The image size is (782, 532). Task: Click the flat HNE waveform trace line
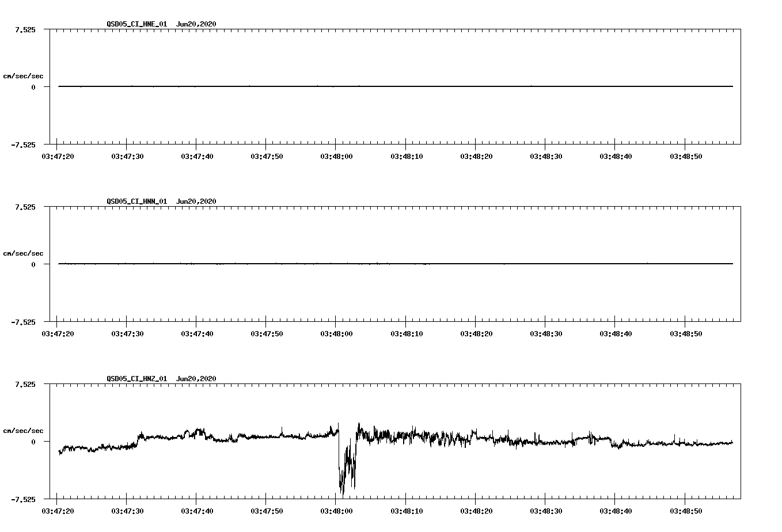coord(396,86)
